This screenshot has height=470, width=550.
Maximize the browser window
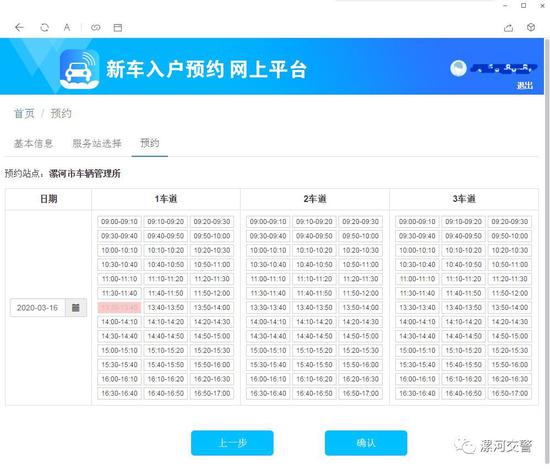(523, 6)
